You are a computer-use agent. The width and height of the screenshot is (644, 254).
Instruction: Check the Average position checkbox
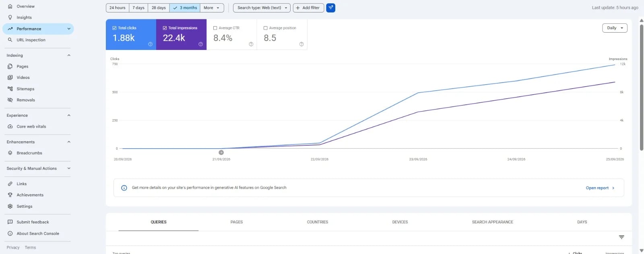click(265, 28)
